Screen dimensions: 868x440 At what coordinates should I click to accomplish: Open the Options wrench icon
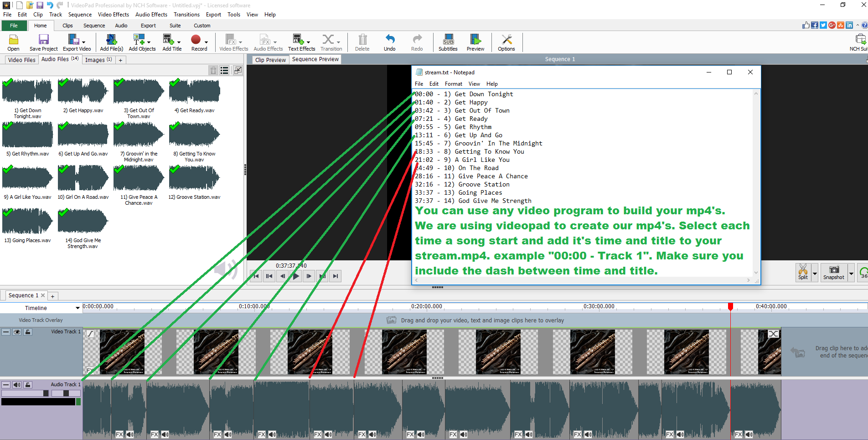(506, 40)
